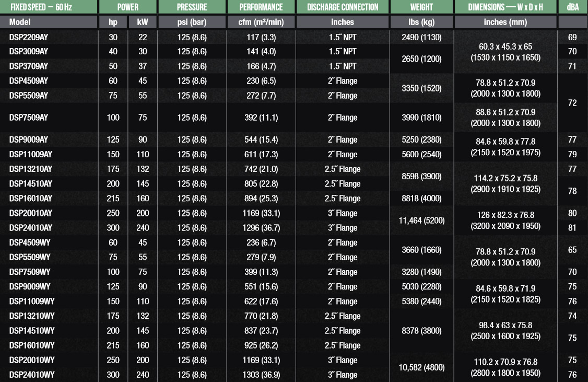The width and height of the screenshot is (588, 382).
Task: Select the 2490 (1130) weight cell
Action: (x=421, y=37)
